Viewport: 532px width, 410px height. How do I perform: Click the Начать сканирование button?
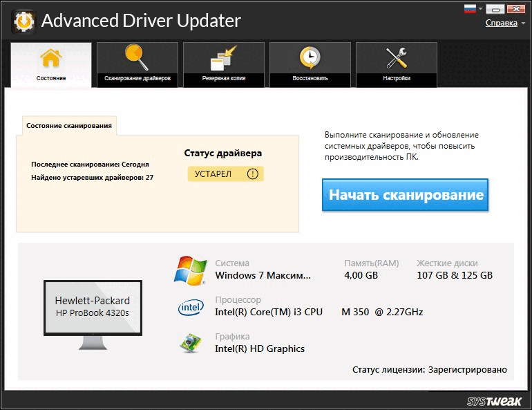tap(405, 195)
